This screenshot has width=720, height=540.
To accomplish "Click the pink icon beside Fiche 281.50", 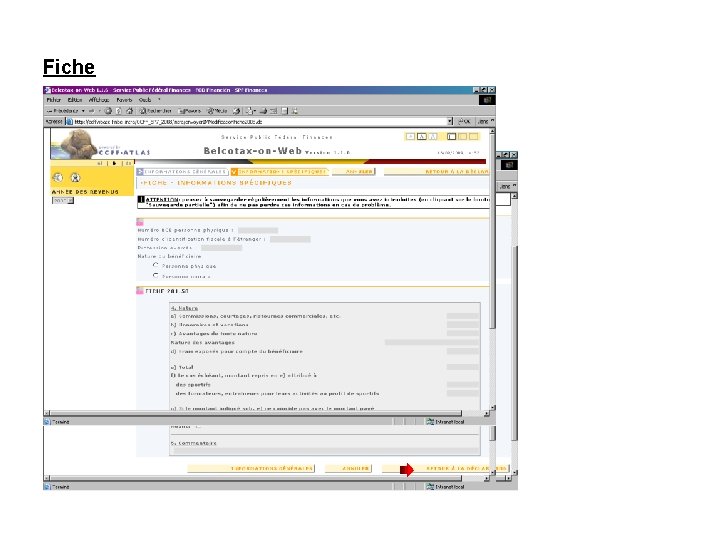I will click(140, 291).
